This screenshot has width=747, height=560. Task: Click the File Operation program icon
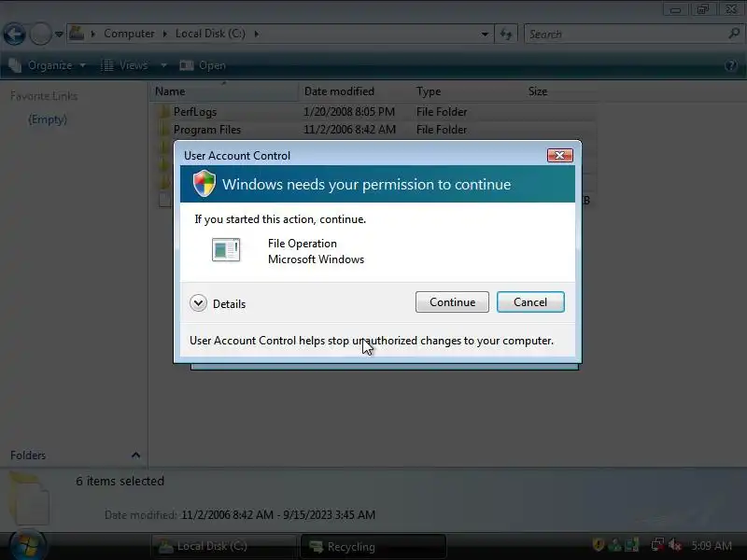tap(226, 250)
